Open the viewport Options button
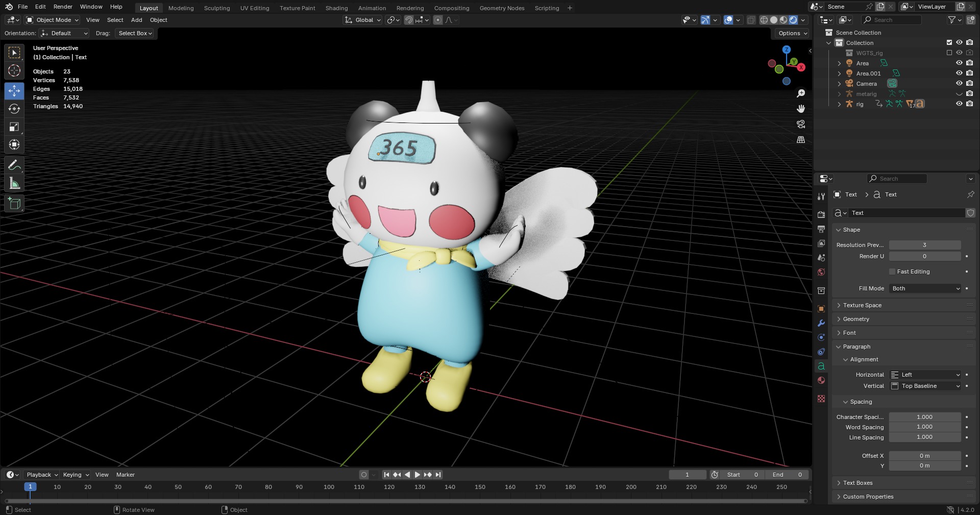 (792, 33)
